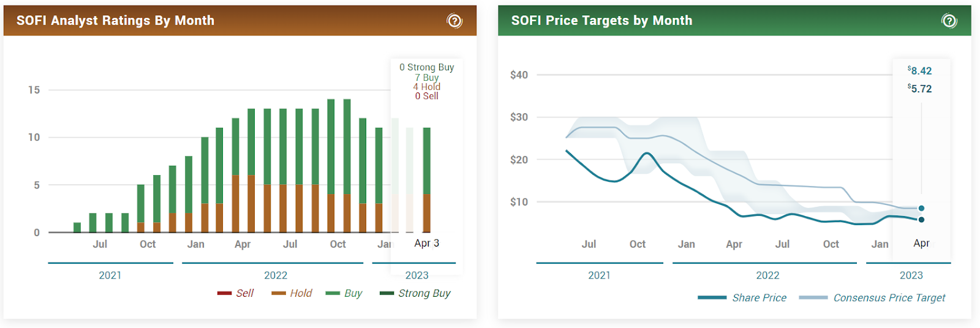Viewport: 980px width, 328px height.
Task: Click the SOFI Analyst Ratings By Month title
Action: coord(115,21)
